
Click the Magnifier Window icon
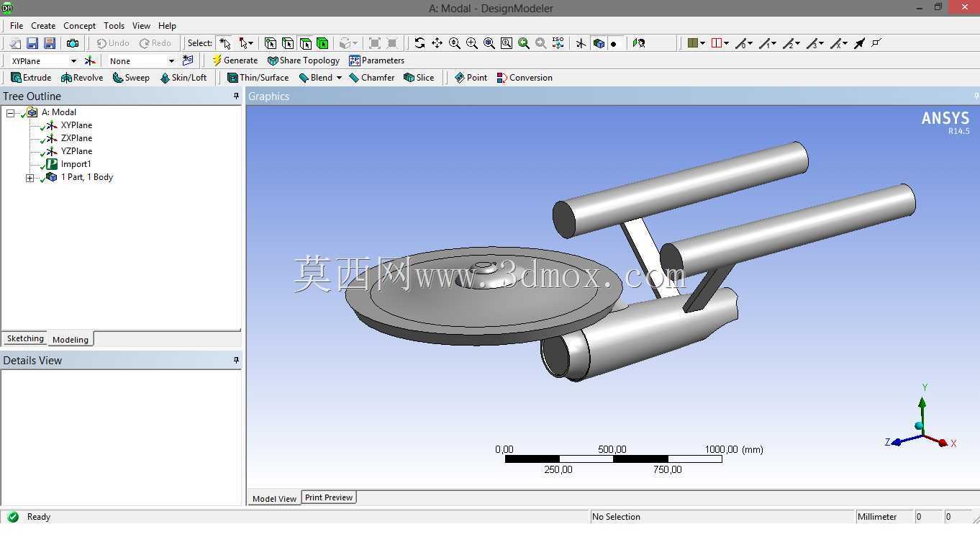point(507,43)
